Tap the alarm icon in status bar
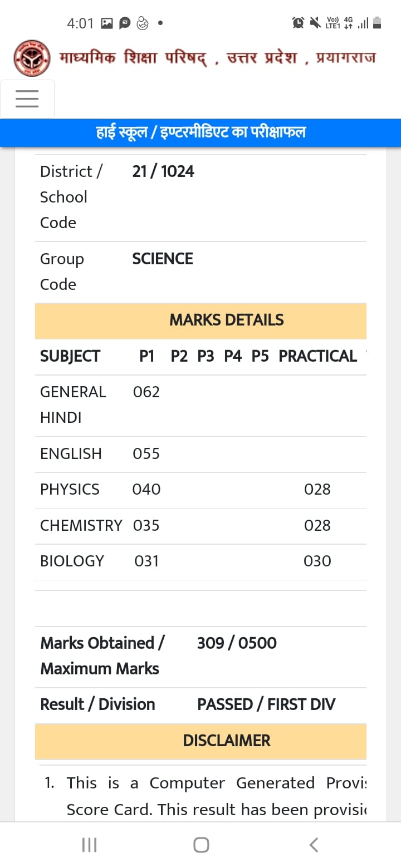The width and height of the screenshot is (401, 868). [298, 23]
